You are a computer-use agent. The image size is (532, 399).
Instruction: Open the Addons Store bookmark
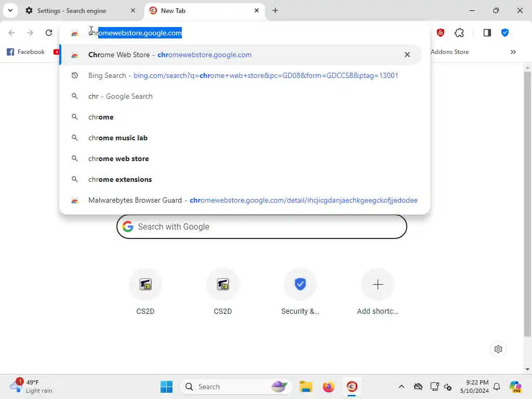449,52
